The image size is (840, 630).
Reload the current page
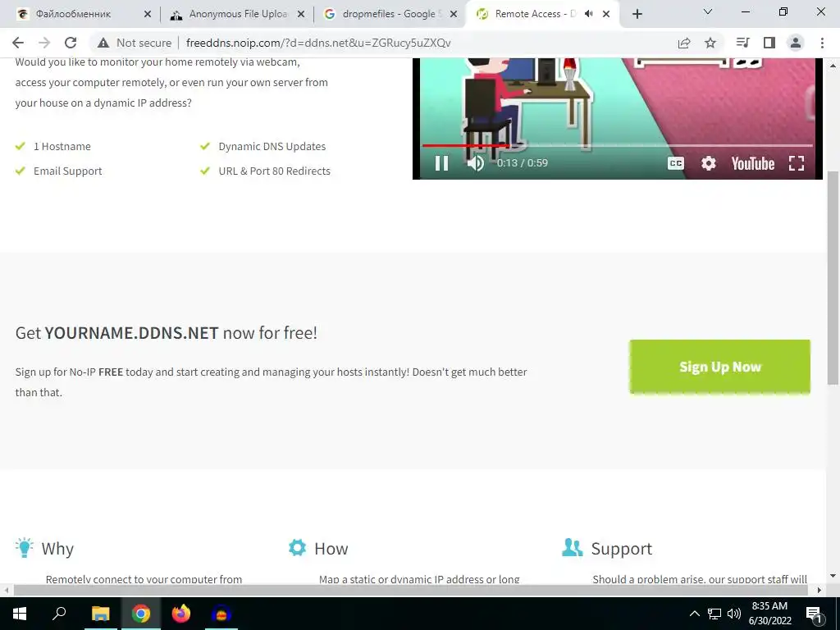pos(71,43)
